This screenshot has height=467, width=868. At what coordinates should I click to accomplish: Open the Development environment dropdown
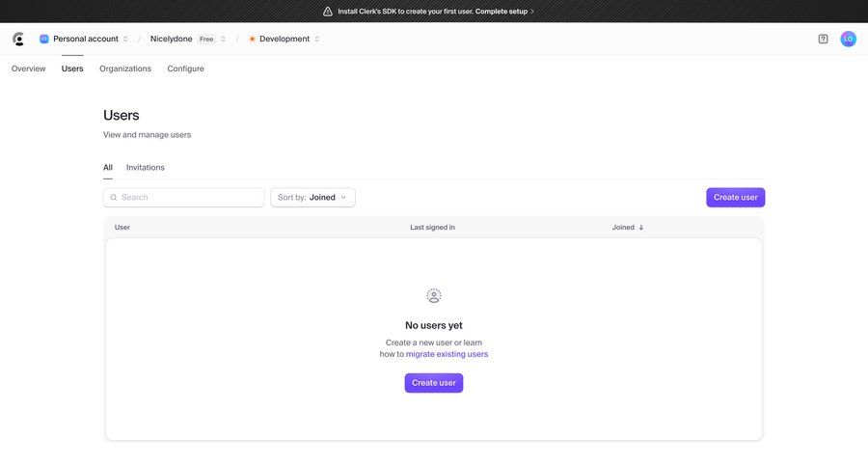click(285, 40)
